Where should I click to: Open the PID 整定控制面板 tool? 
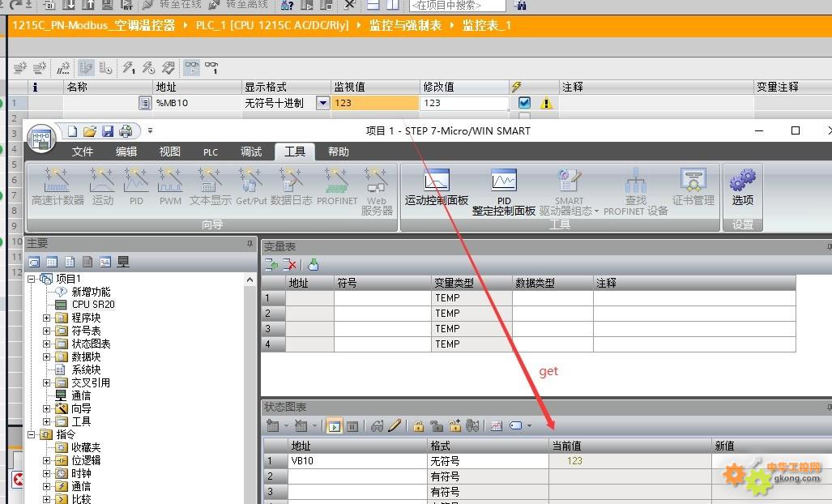[x=503, y=190]
